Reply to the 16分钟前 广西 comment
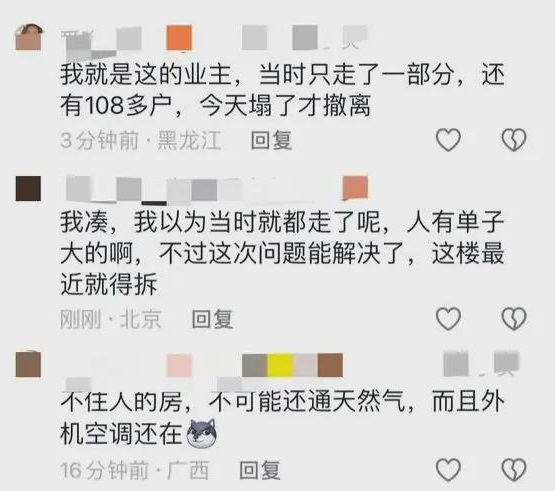The height and width of the screenshot is (491, 555). tap(260, 470)
